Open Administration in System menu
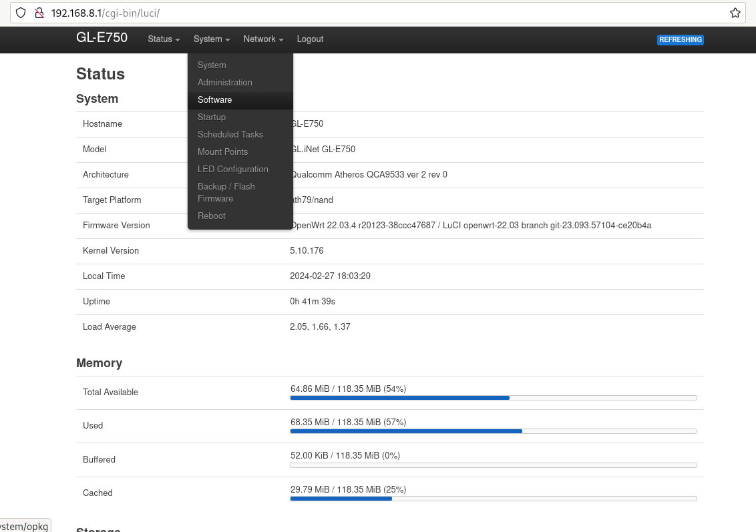 [x=225, y=83]
